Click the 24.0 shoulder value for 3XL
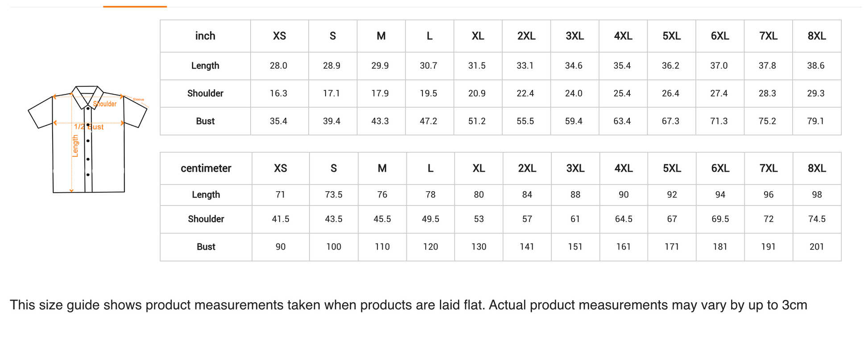Image resolution: width=868 pixels, height=345 pixels. 574,94
